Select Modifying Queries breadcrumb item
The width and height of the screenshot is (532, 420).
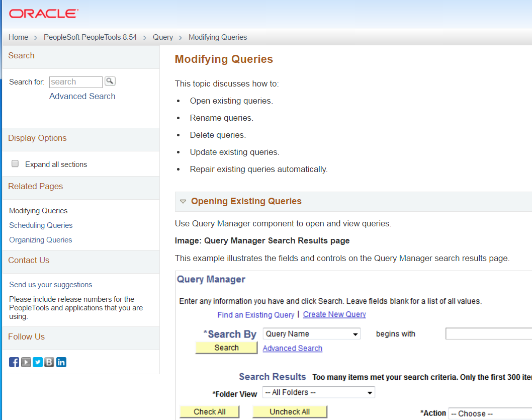point(218,37)
